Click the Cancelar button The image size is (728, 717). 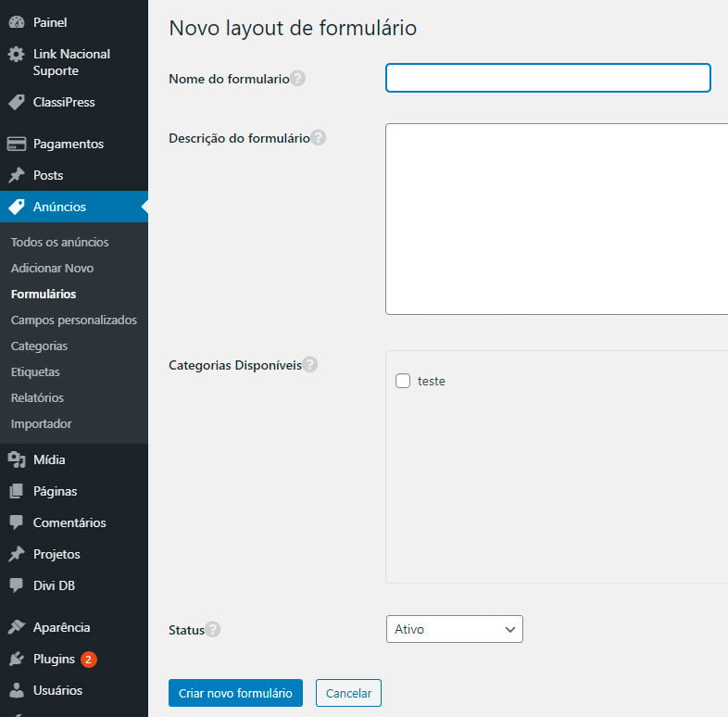[348, 693]
